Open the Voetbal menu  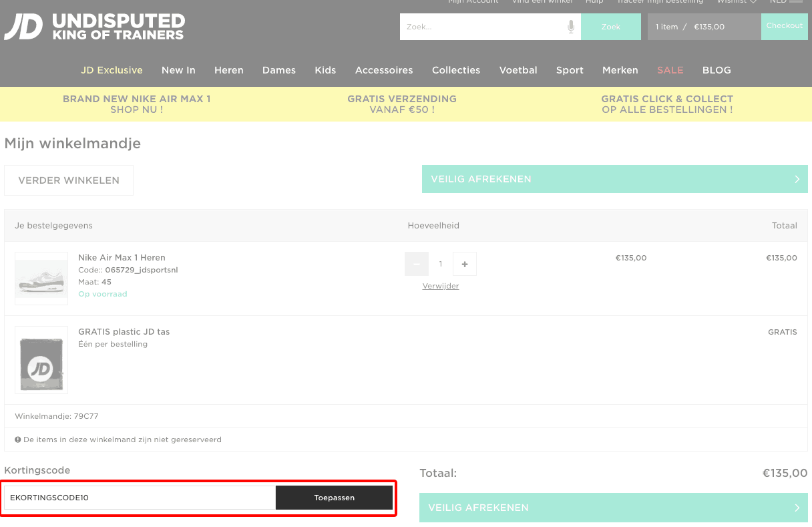[x=518, y=70]
